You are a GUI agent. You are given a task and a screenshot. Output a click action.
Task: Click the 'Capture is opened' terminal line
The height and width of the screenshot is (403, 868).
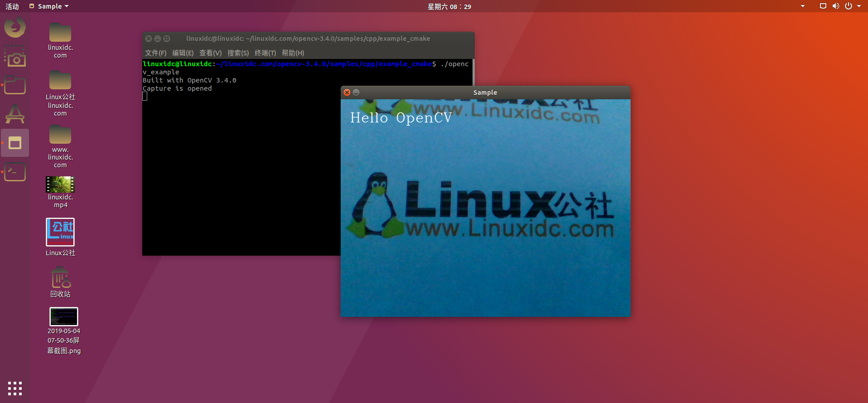pos(177,88)
